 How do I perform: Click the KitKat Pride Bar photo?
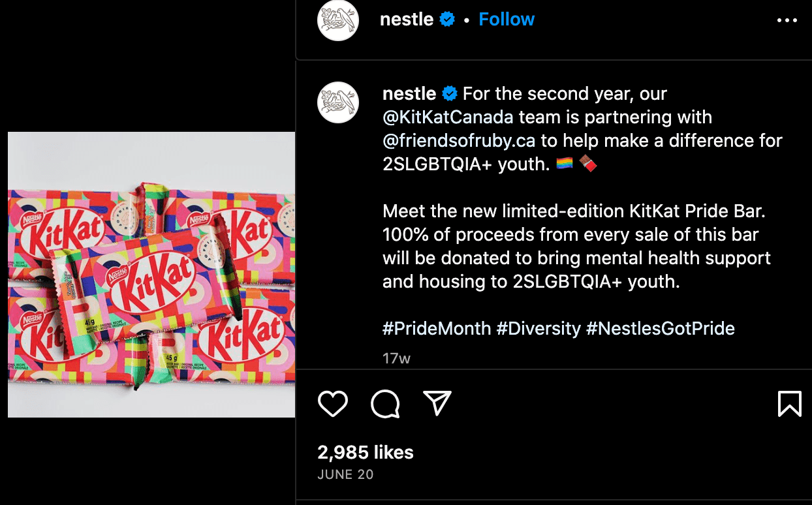click(x=151, y=274)
